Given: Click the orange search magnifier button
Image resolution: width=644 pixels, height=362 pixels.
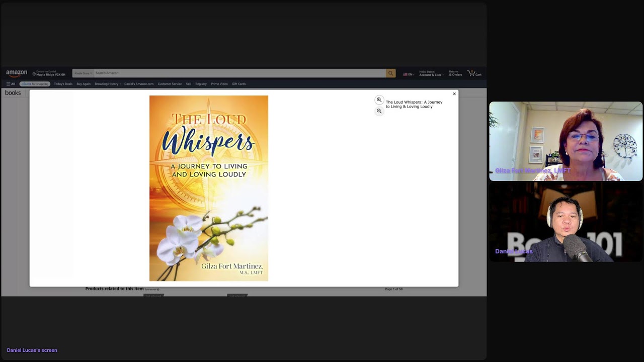Looking at the screenshot, I should coord(391,73).
